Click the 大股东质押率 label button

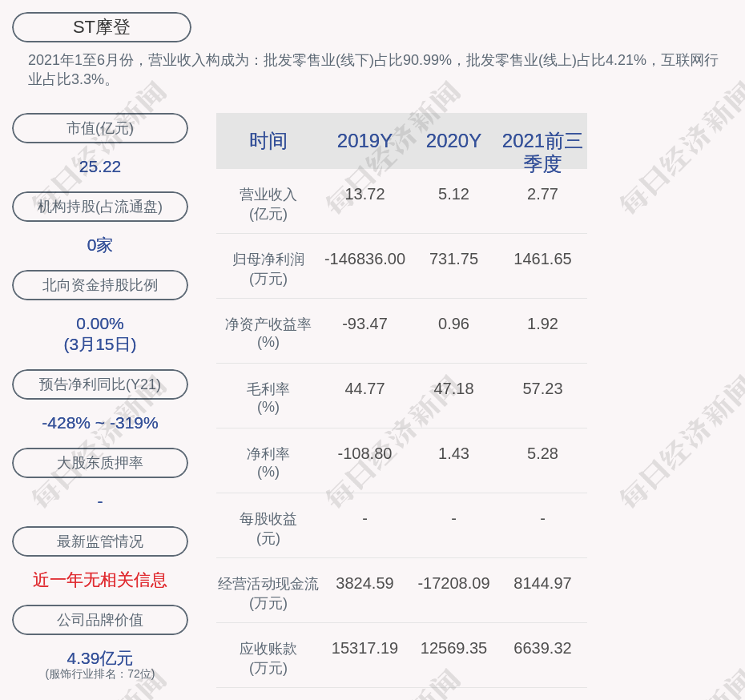pos(100,463)
